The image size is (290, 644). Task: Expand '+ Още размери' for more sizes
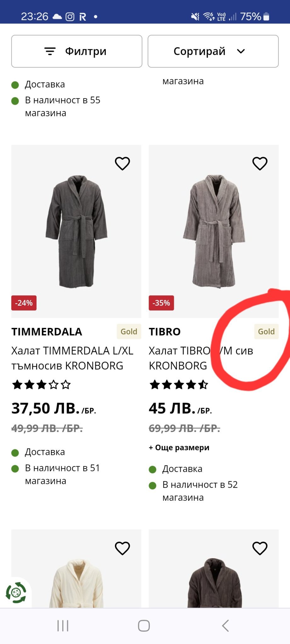[179, 447]
